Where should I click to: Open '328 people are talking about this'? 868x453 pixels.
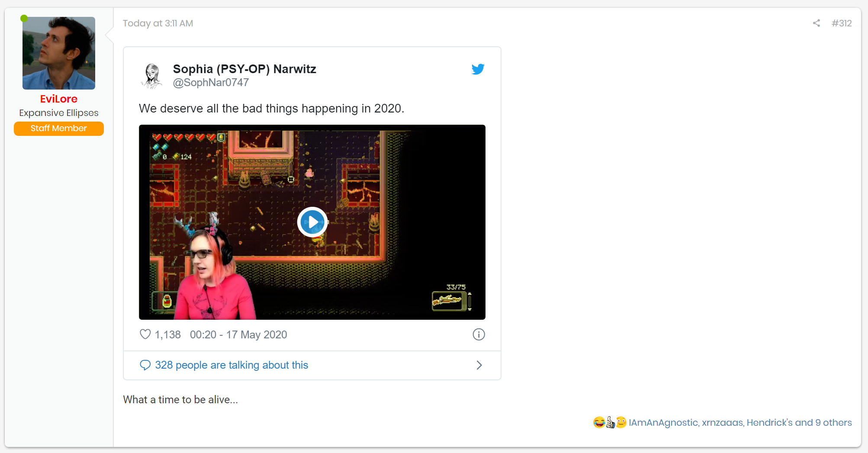click(231, 365)
